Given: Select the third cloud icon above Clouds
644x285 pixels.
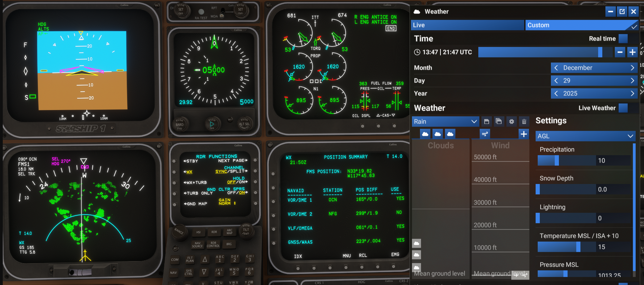Looking at the screenshot, I should tap(450, 134).
